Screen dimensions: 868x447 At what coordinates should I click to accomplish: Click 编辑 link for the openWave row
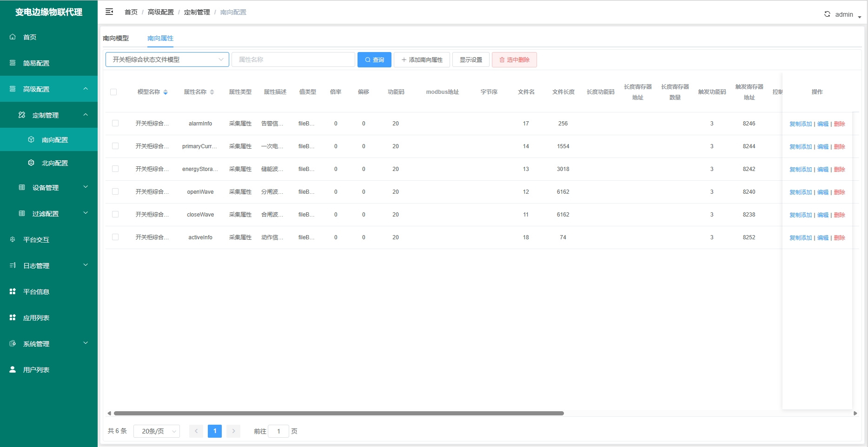tap(823, 192)
